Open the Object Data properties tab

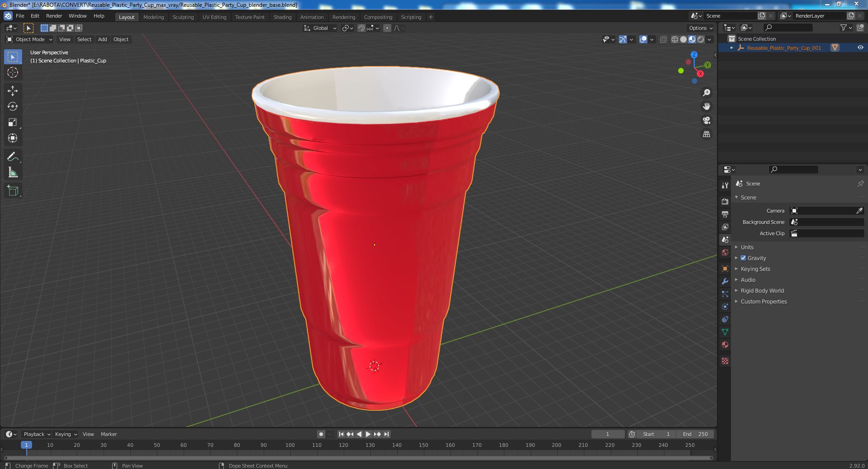click(725, 332)
